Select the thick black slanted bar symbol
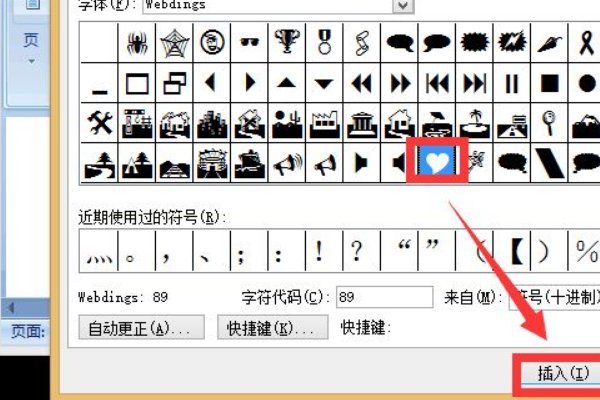Screen dimensions: 600x400 point(549,163)
